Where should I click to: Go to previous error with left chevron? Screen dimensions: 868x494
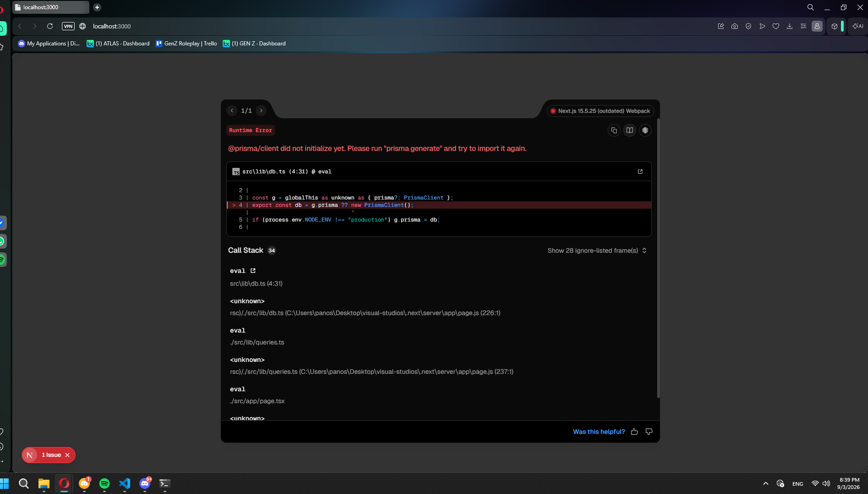pos(232,111)
